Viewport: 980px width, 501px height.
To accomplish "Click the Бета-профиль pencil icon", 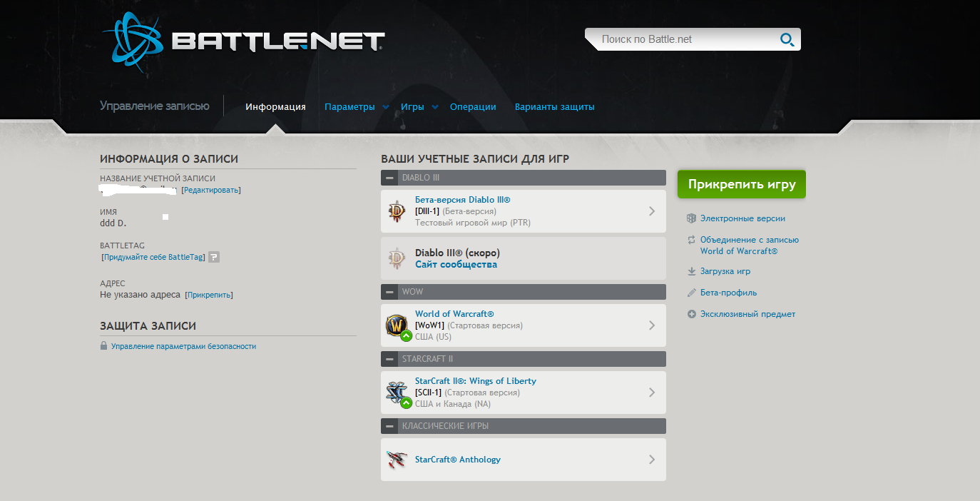I will [x=691, y=293].
